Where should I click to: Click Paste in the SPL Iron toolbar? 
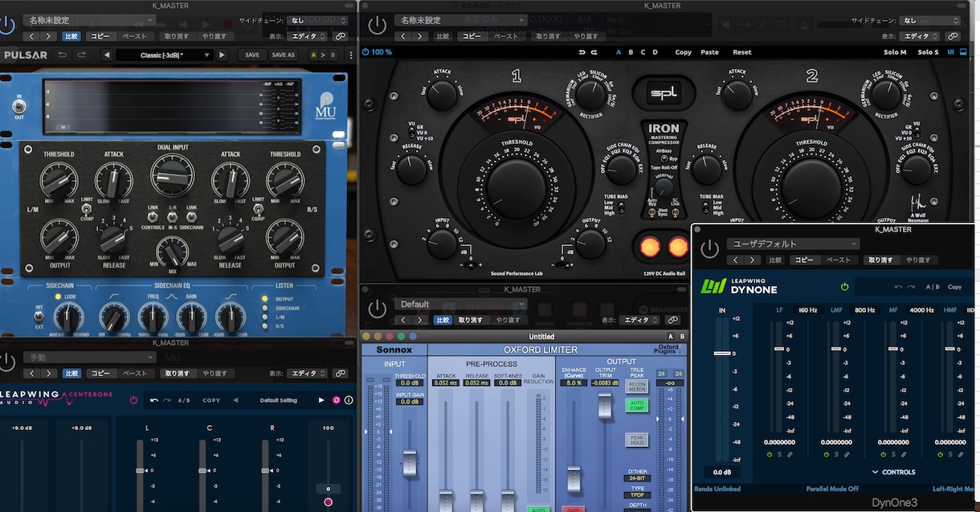[710, 52]
